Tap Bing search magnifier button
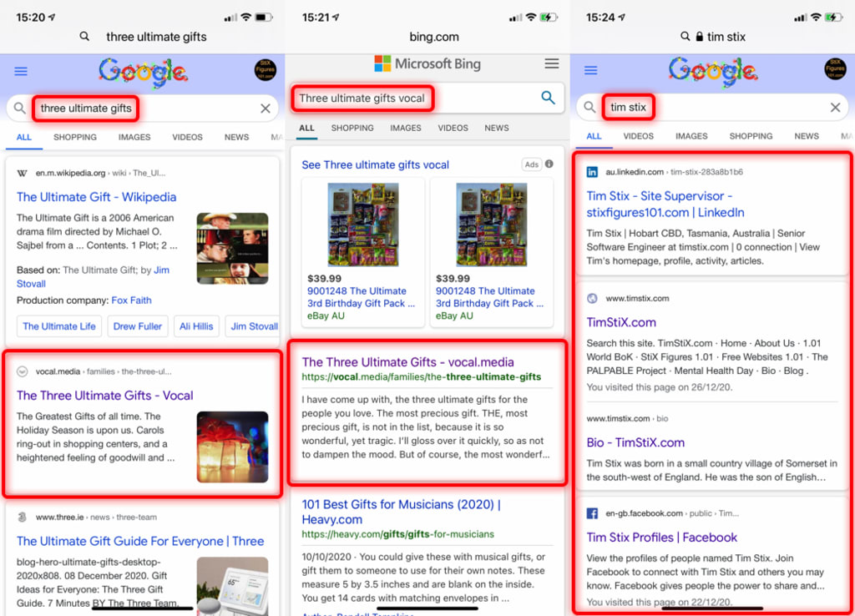855x616 pixels. 548,98
